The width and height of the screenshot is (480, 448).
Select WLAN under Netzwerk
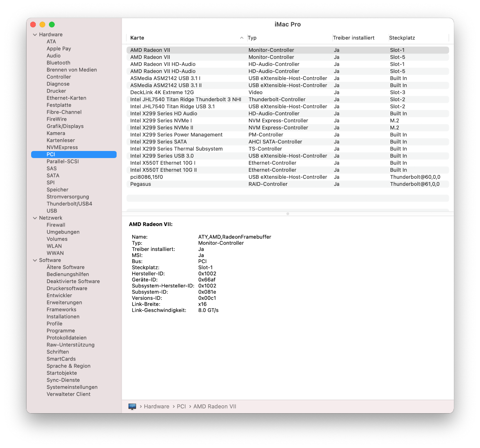tap(54, 246)
